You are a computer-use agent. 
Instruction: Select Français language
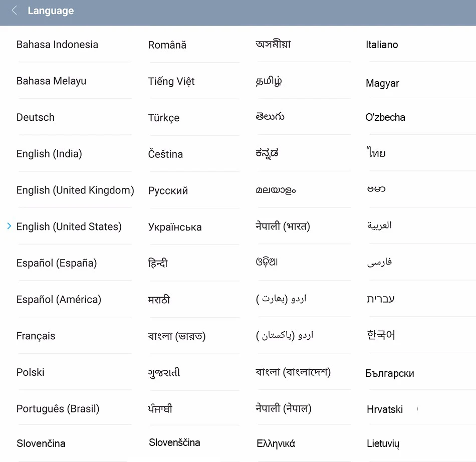click(36, 336)
